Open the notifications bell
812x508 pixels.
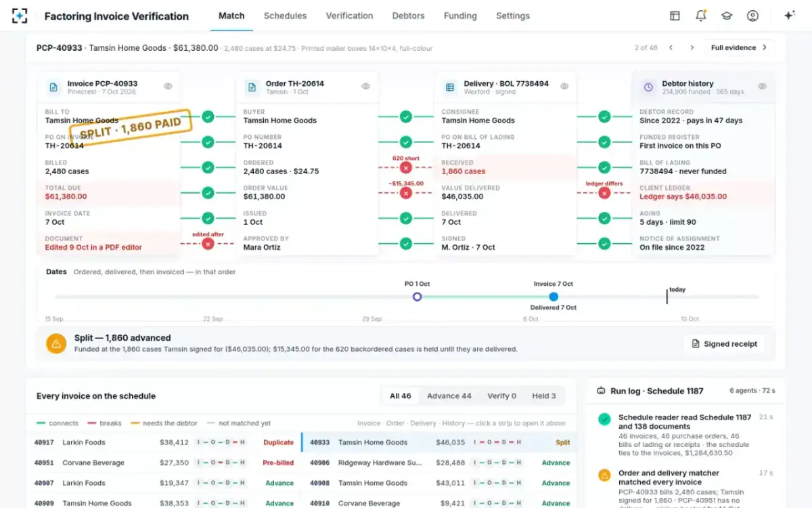(x=701, y=16)
